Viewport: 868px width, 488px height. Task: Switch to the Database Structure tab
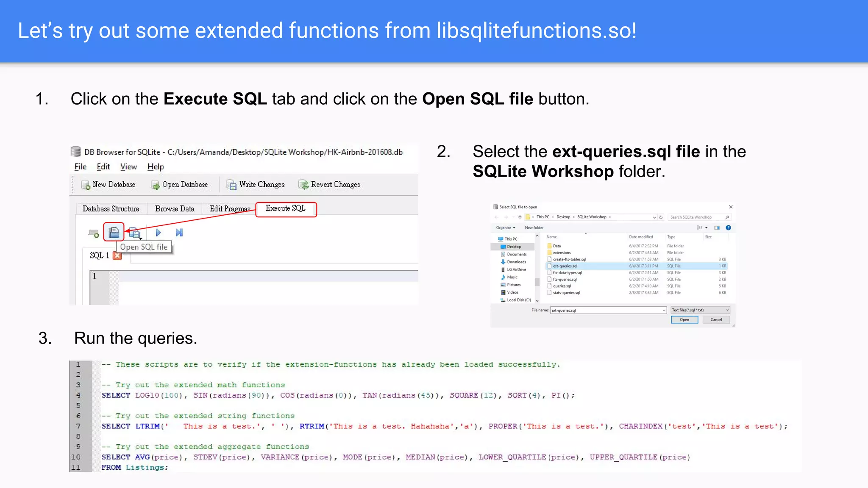pyautogui.click(x=111, y=209)
